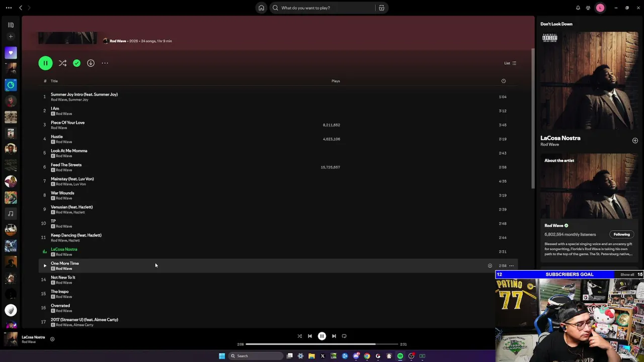Click the Plays column header
Image resolution: width=644 pixels, height=362 pixels.
(336, 81)
